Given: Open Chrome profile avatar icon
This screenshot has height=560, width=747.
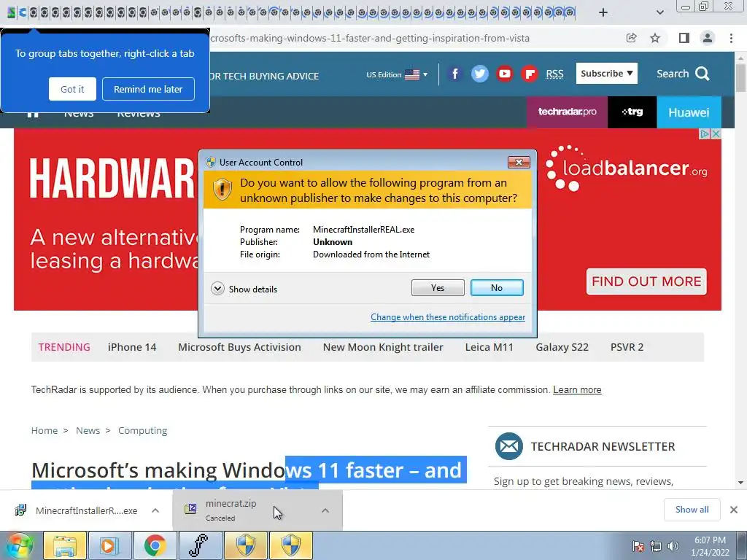Looking at the screenshot, I should [x=708, y=38].
